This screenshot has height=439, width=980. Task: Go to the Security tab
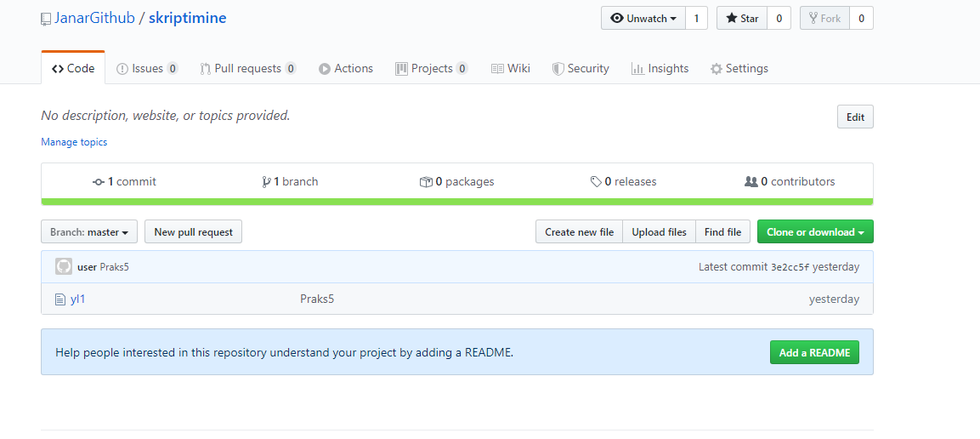[x=581, y=68]
